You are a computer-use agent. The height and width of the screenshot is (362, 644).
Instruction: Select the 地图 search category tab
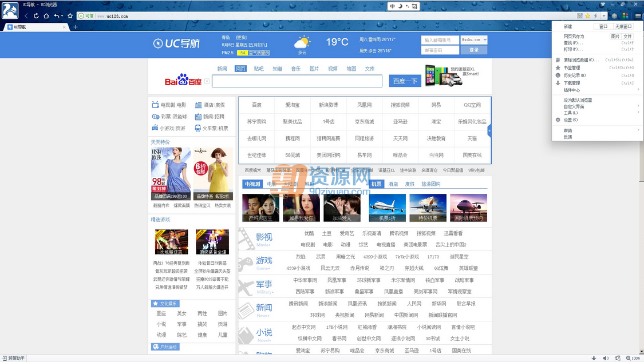coord(351,69)
